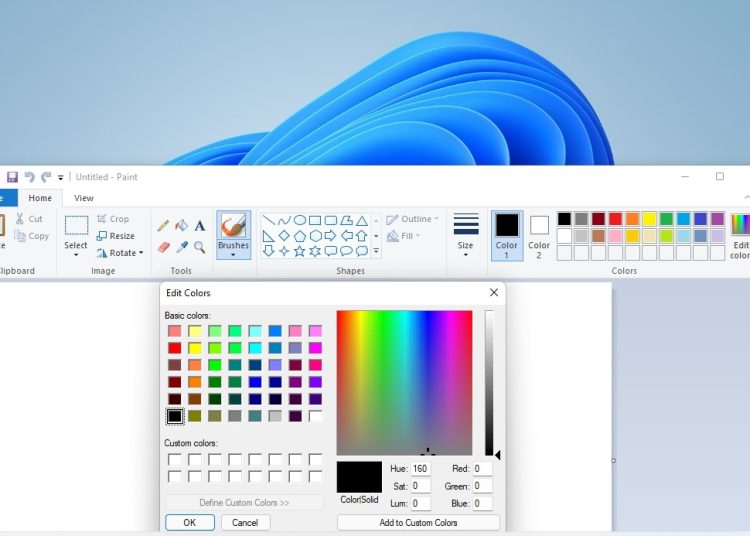Select the Pencil tool

point(163,225)
